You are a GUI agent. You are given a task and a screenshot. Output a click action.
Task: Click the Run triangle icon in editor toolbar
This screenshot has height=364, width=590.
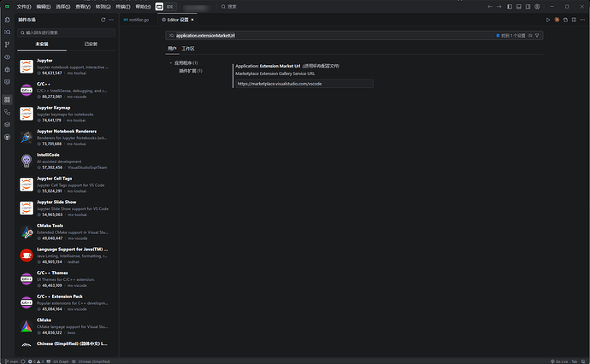click(549, 18)
